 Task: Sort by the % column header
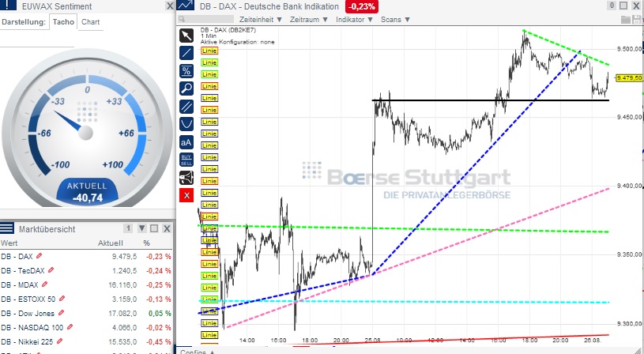pos(147,243)
